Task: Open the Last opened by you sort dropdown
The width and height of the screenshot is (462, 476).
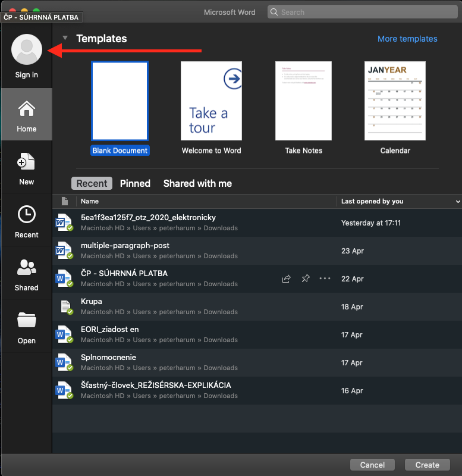Action: [457, 202]
